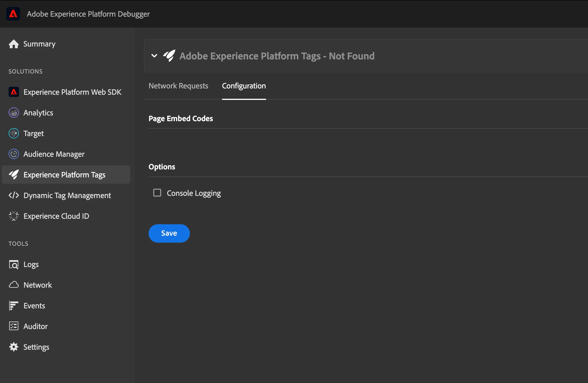The width and height of the screenshot is (588, 383).
Task: Enable the Console Logging checkbox
Action: (x=157, y=193)
